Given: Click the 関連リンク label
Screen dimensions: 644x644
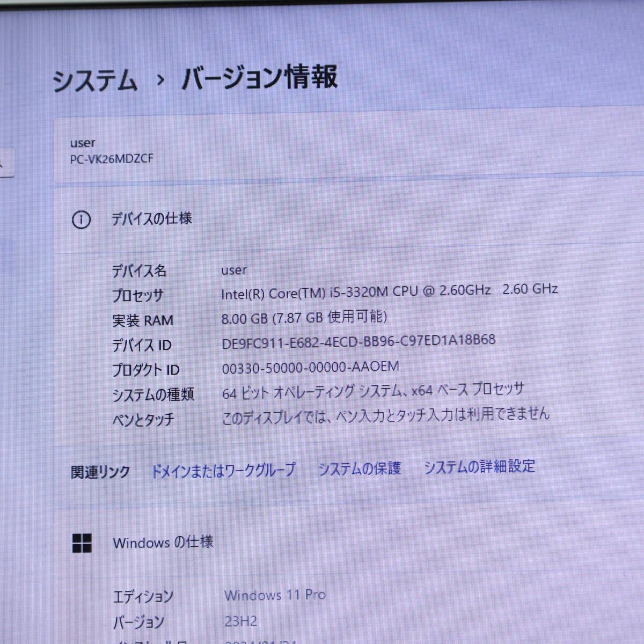Looking at the screenshot, I should coord(100,472).
